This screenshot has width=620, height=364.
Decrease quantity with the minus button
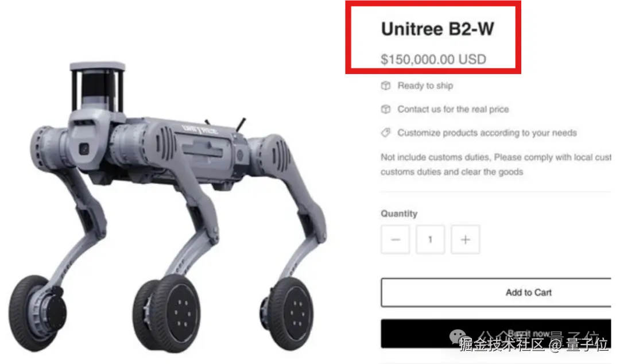point(396,239)
